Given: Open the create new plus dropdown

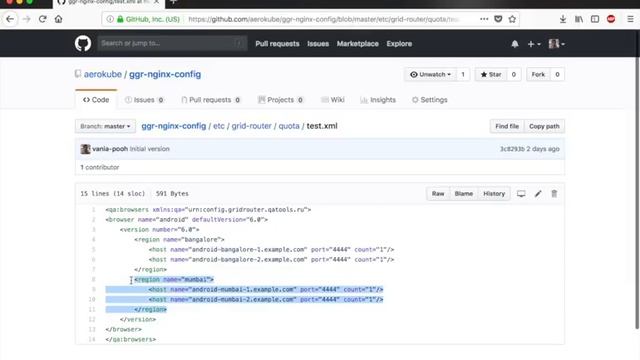Looking at the screenshot, I should click(533, 44).
